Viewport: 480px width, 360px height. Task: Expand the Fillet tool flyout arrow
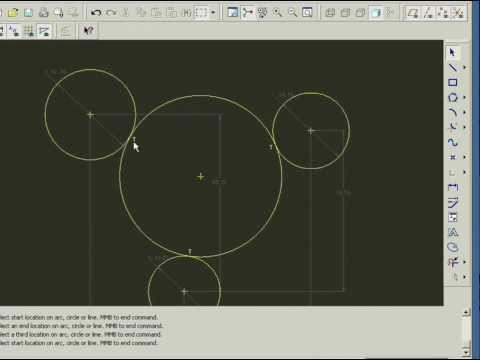click(464, 127)
